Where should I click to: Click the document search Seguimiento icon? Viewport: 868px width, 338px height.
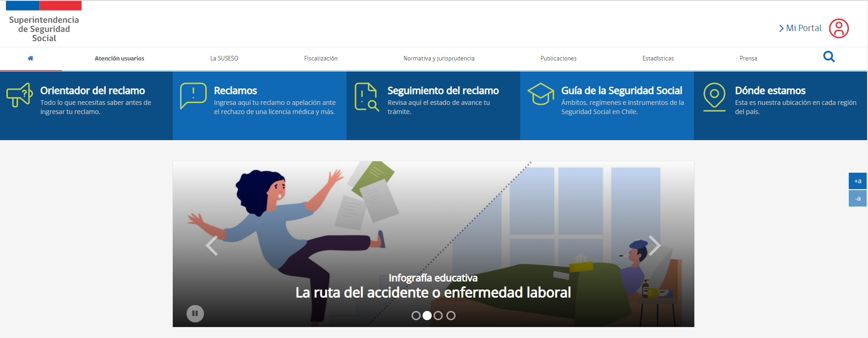click(367, 97)
